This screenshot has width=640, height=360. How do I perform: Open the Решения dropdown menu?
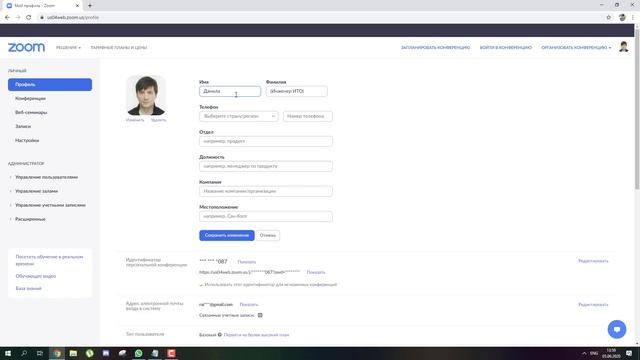tap(68, 48)
